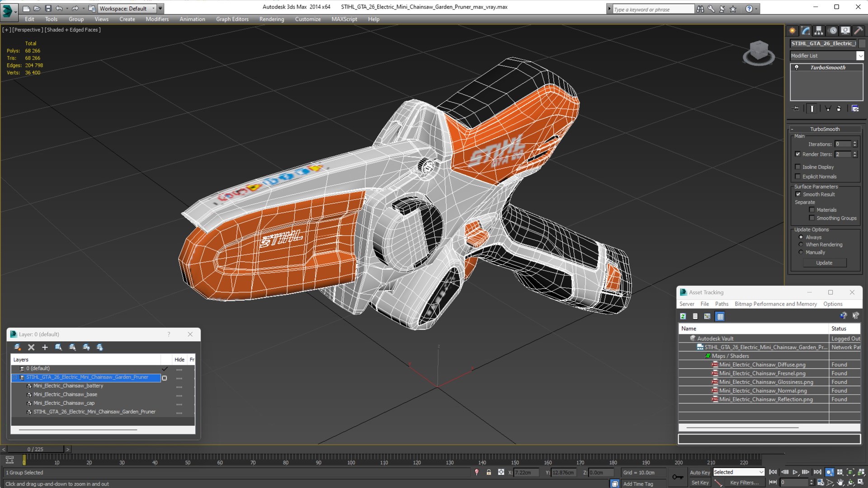
Task: Open Asset Tracking Paths menu
Action: 722,304
